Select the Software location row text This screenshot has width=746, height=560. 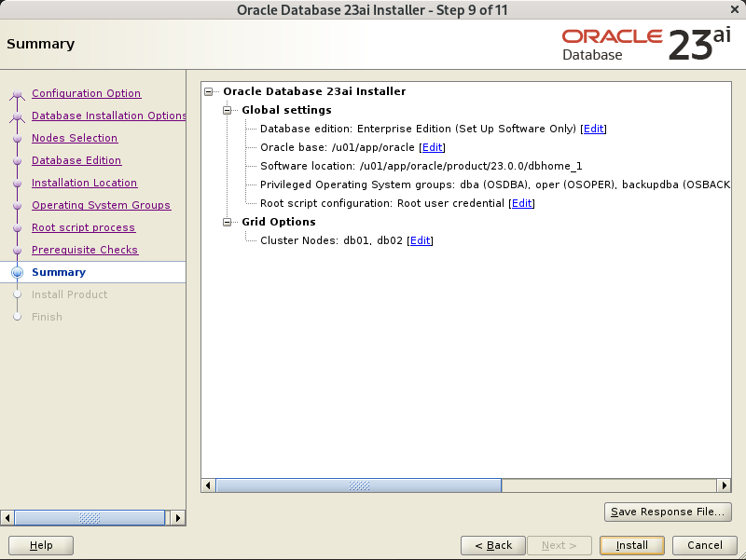tap(421, 166)
